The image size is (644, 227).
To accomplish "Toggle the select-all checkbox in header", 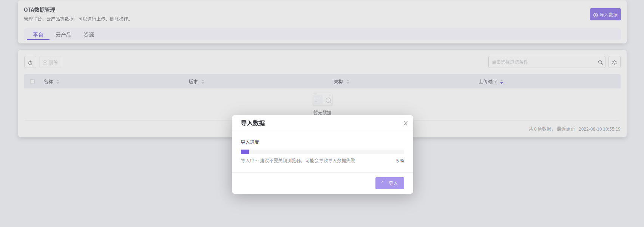I will [32, 82].
